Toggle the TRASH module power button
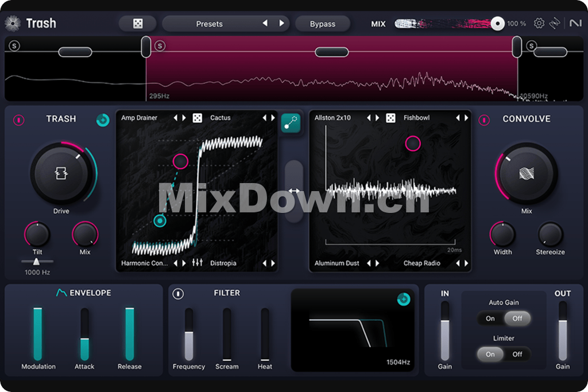Image resolution: width=588 pixels, height=392 pixels. 19,120
